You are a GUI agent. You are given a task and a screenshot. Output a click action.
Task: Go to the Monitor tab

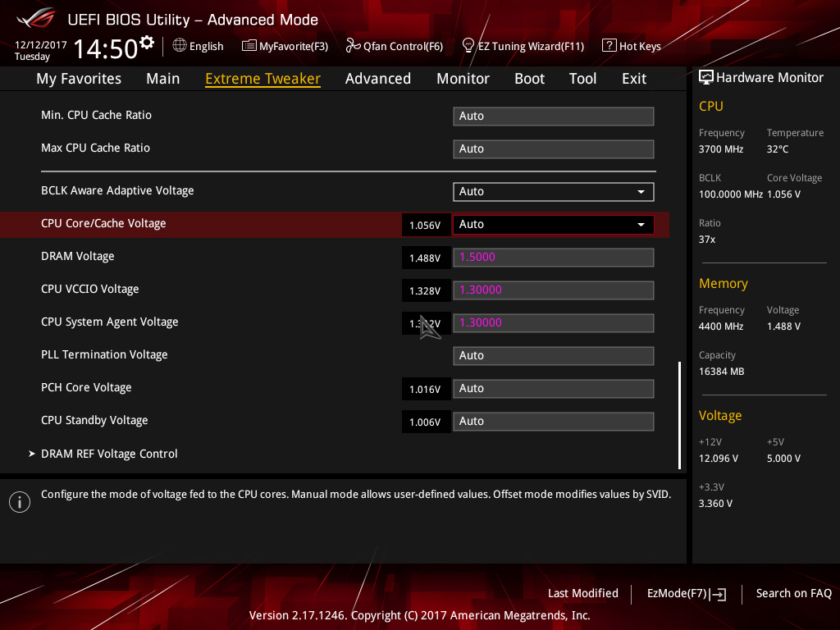pyautogui.click(x=463, y=79)
